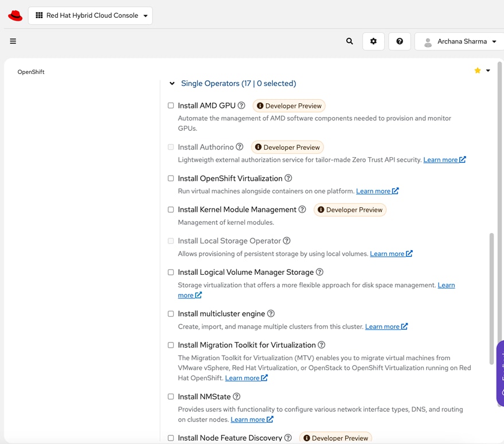504x444 pixels.
Task: Click the user avatar icon
Action: (x=428, y=42)
